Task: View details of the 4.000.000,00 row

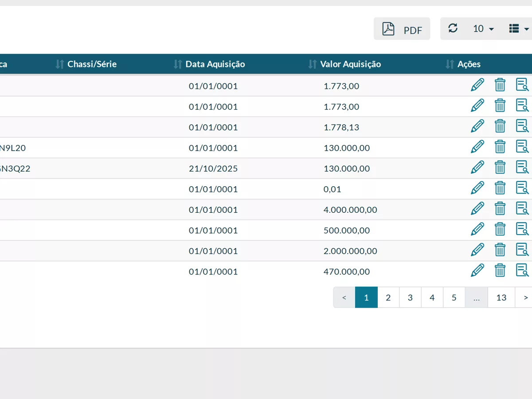Action: [522, 208]
